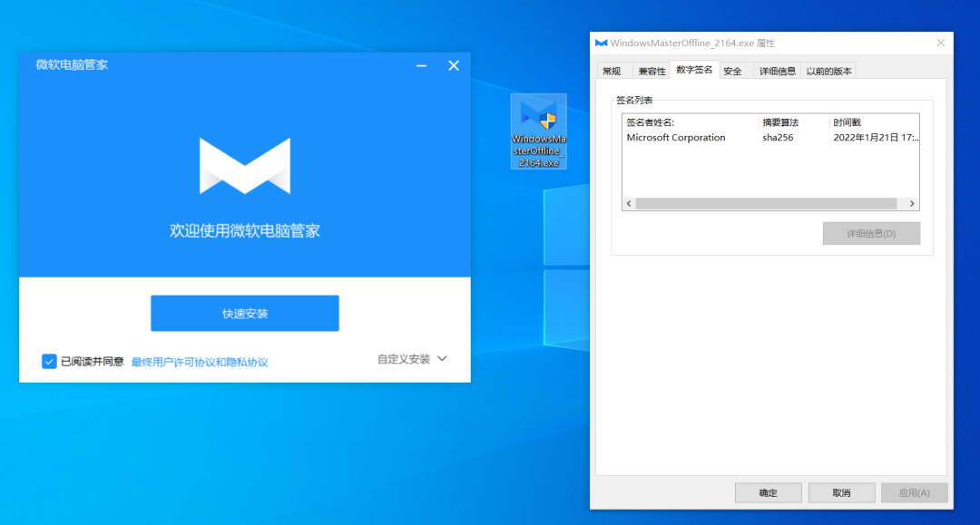The height and width of the screenshot is (525, 980).
Task: Click the M logo in the properties title bar
Action: (602, 44)
